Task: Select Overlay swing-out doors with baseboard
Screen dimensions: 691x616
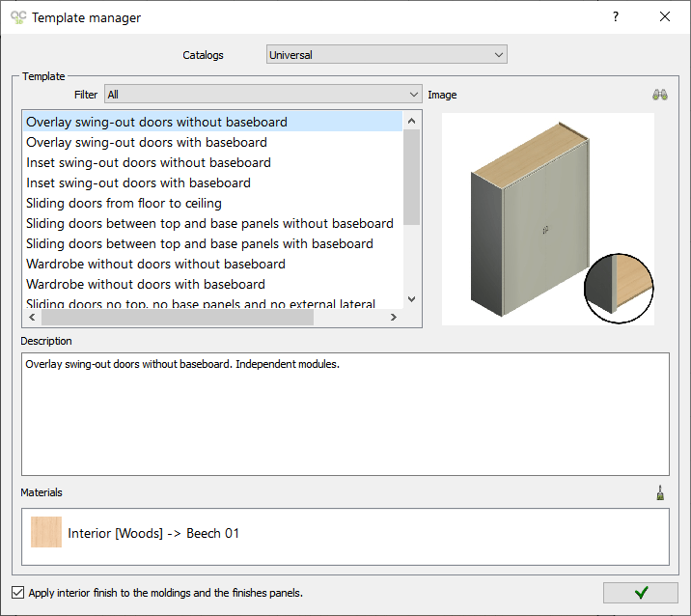Action: coord(212,142)
